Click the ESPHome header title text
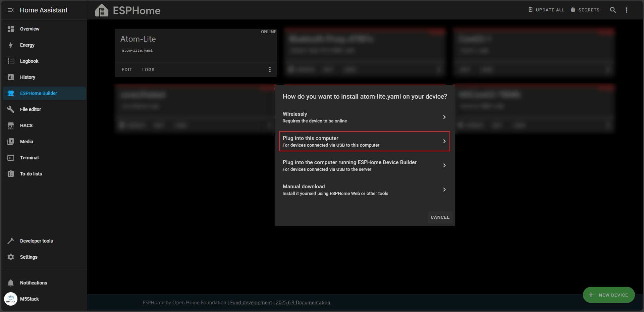 (x=137, y=11)
